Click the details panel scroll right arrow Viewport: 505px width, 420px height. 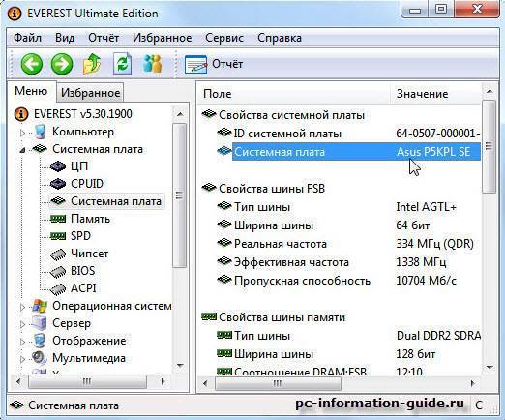click(x=472, y=383)
